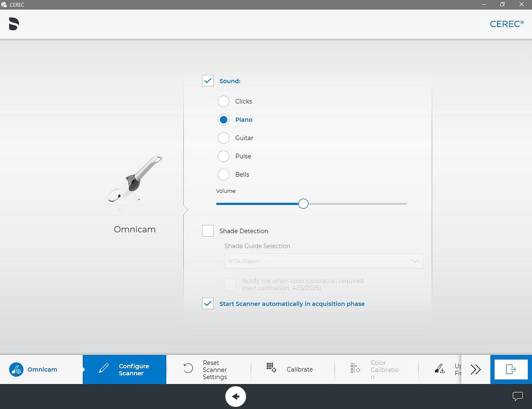Select the Clicks sound radio button

[224, 101]
